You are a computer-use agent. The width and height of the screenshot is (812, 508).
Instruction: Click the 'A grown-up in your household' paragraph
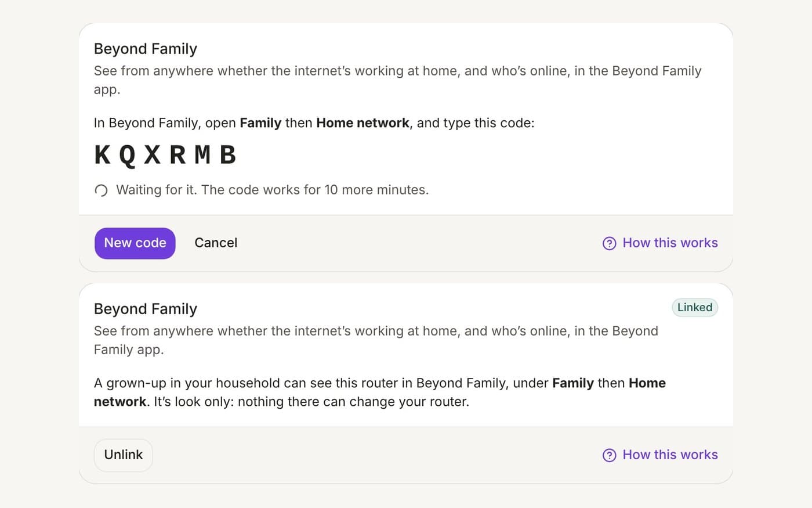pyautogui.click(x=380, y=392)
